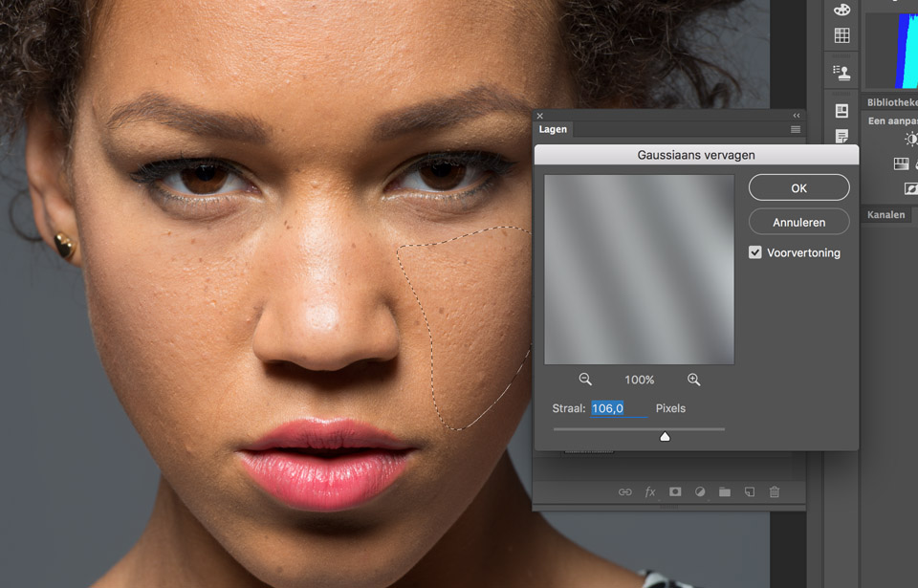Collapse the Lagen panel with double arrows
918x588 pixels.
pos(797,116)
